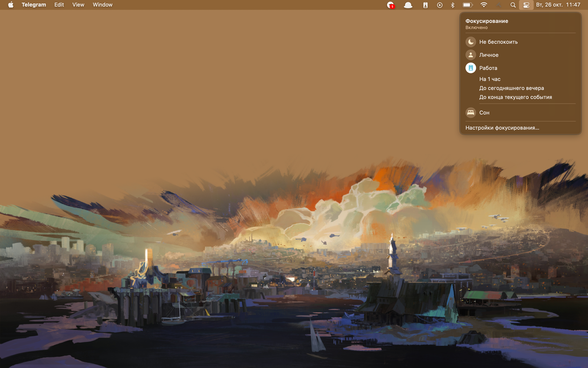The image size is (588, 368).
Task: Click the menu bar icon with red badge
Action: (391, 5)
